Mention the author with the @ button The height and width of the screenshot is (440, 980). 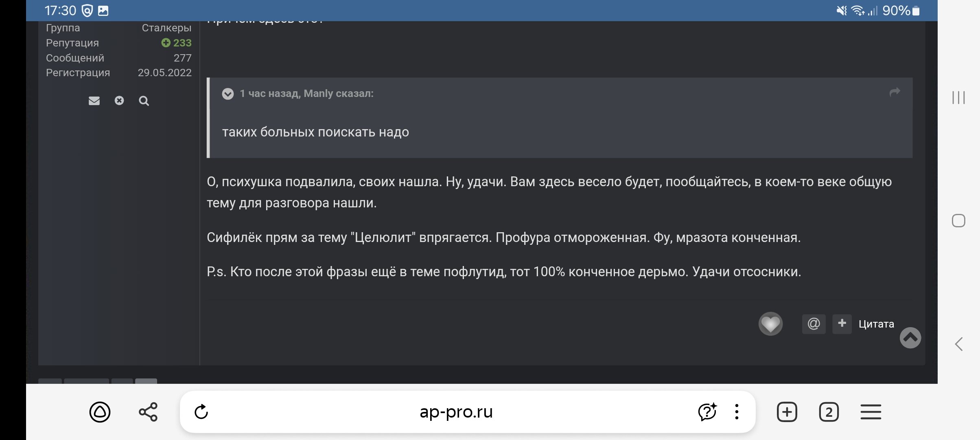[814, 324]
